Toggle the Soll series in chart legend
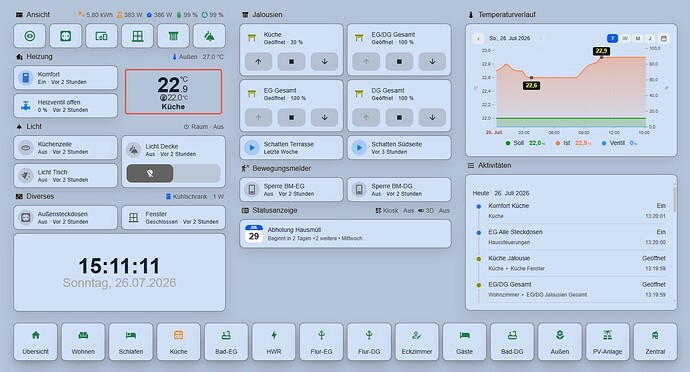 pos(526,143)
